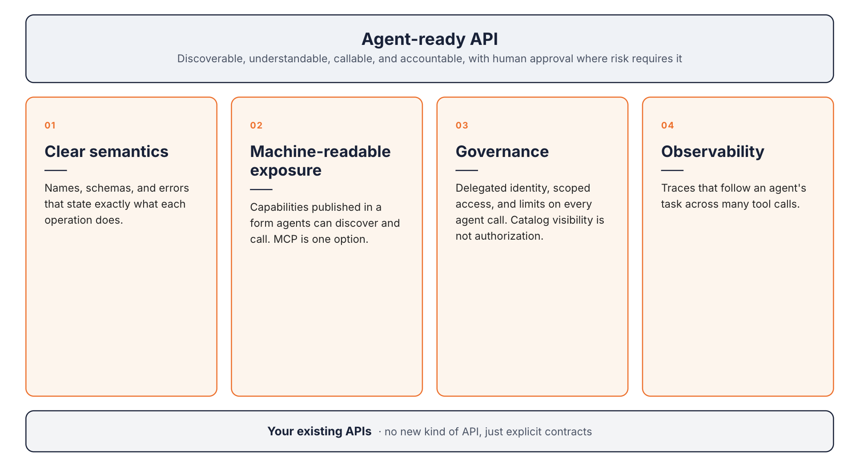
Task: Click the "Agent-ready API" title
Action: (x=430, y=39)
